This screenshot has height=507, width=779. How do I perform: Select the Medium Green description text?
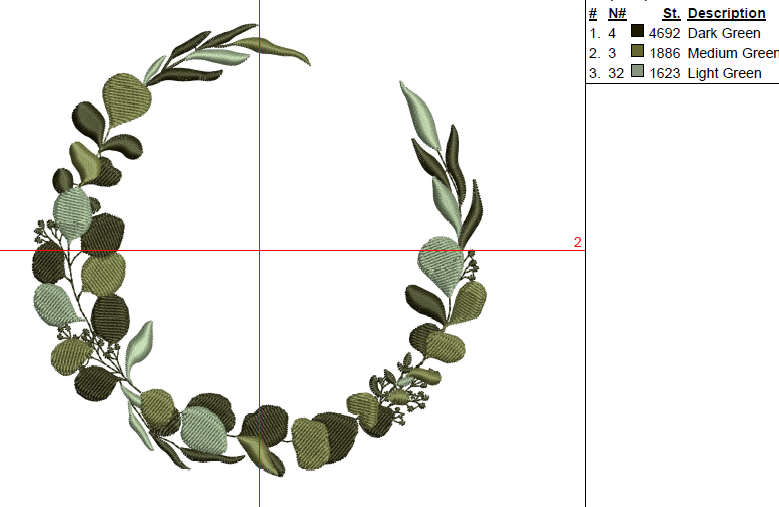click(732, 53)
